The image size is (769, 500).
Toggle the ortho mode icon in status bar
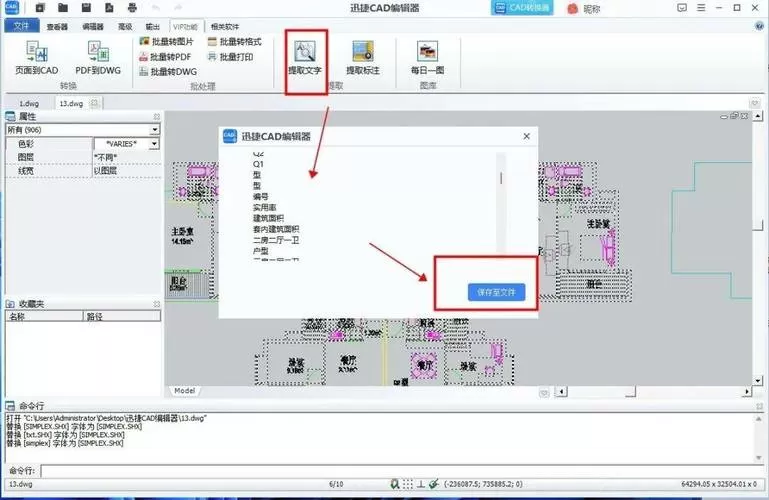pyautogui.click(x=420, y=484)
